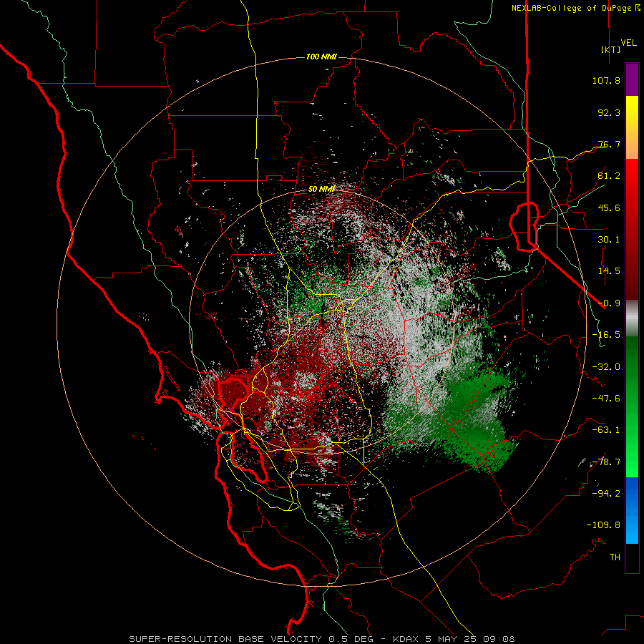Click the yellow segment of the velocity color bar
The width and height of the screenshot is (644, 644).
632,113
